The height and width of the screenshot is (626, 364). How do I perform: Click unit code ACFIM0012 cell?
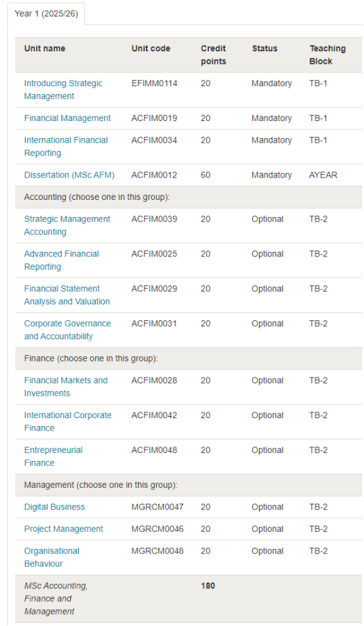pos(154,175)
